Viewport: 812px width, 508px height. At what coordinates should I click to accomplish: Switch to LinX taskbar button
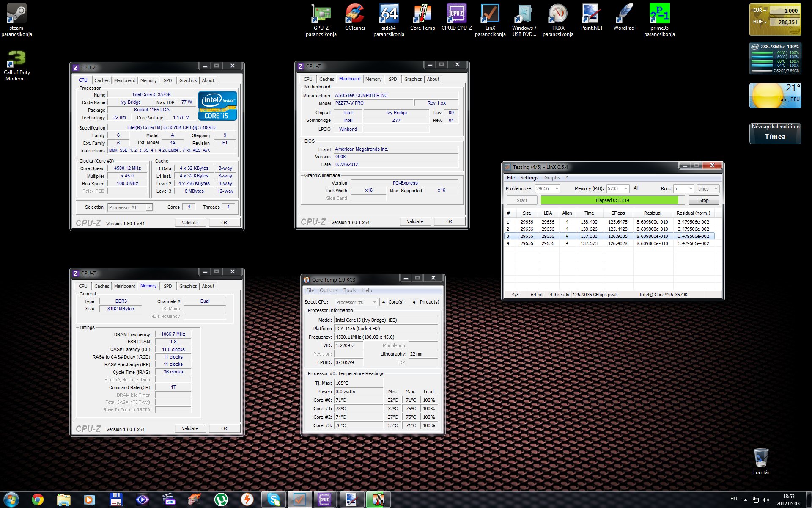(299, 500)
